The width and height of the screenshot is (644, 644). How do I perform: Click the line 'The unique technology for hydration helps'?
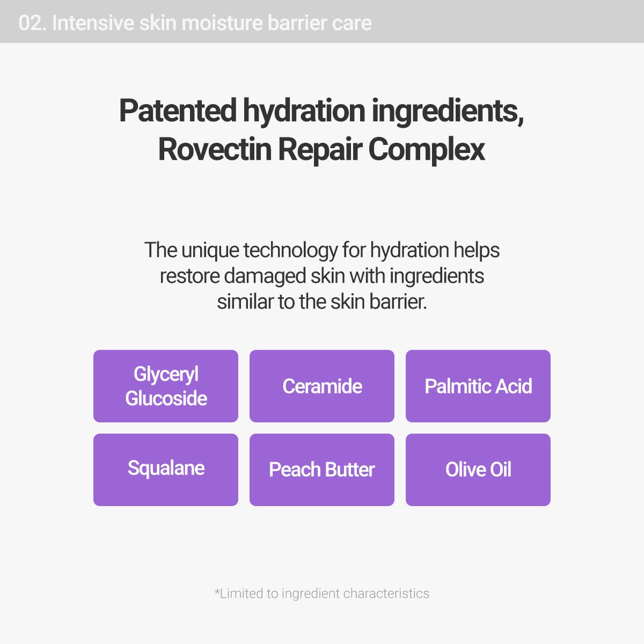coord(322,250)
